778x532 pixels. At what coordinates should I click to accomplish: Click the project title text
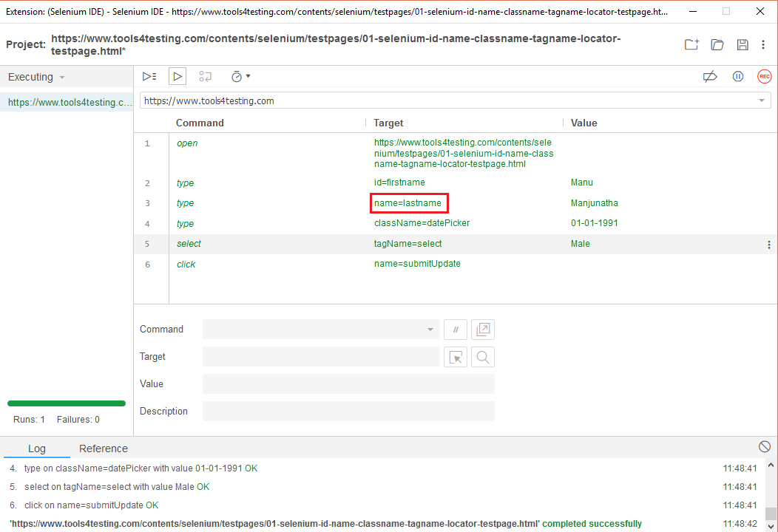[336, 44]
